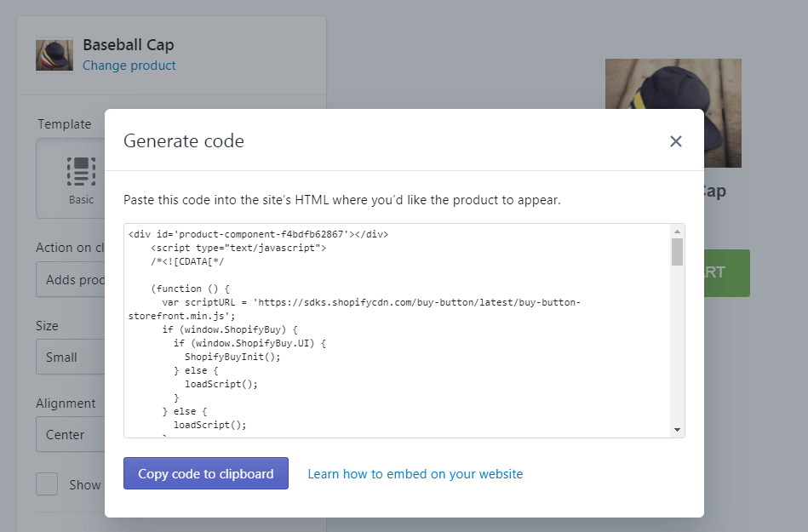Click Change product link

[129, 66]
